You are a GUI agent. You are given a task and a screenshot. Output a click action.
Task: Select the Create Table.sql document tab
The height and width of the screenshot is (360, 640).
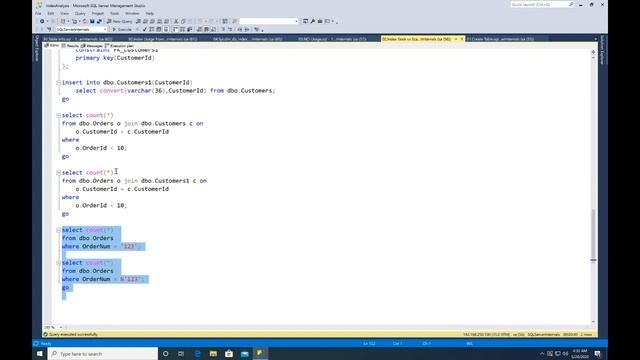click(500, 39)
